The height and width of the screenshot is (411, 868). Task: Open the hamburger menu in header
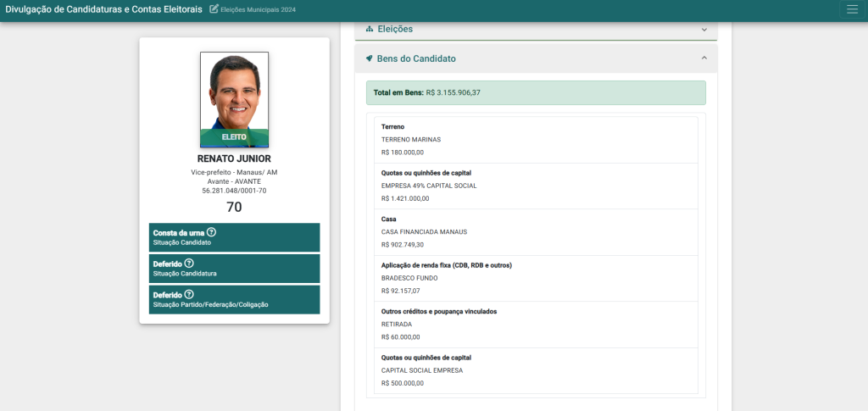(851, 9)
